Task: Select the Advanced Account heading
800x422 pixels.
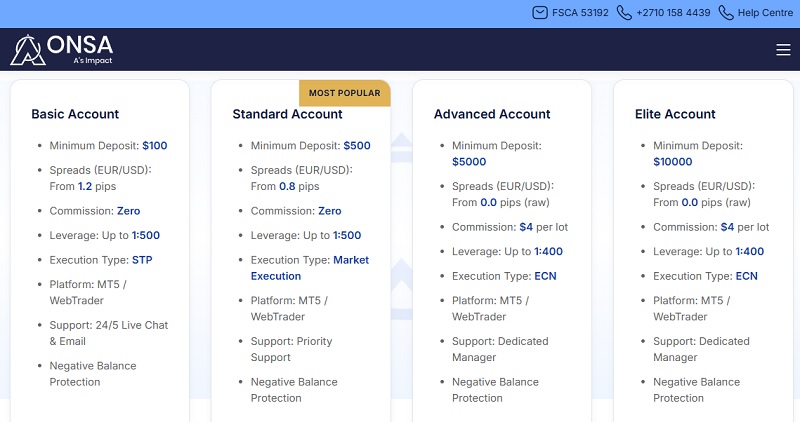Action: coord(492,114)
